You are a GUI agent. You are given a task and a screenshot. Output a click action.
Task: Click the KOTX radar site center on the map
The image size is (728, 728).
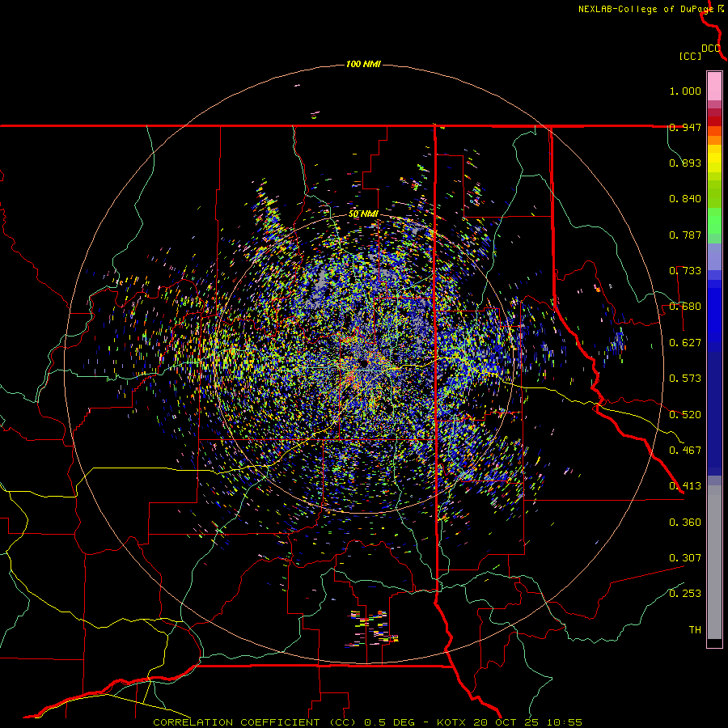[x=364, y=365]
